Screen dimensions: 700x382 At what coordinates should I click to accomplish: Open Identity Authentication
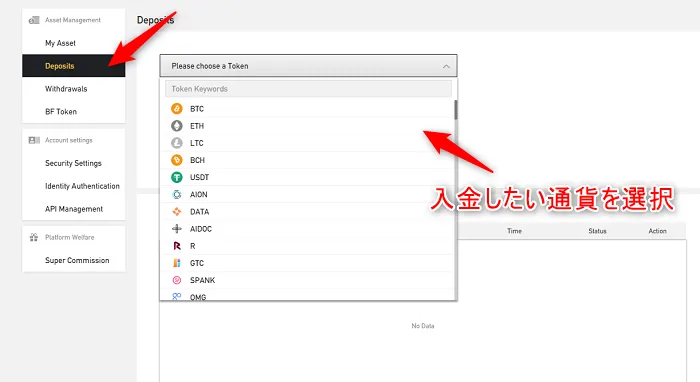(82, 186)
